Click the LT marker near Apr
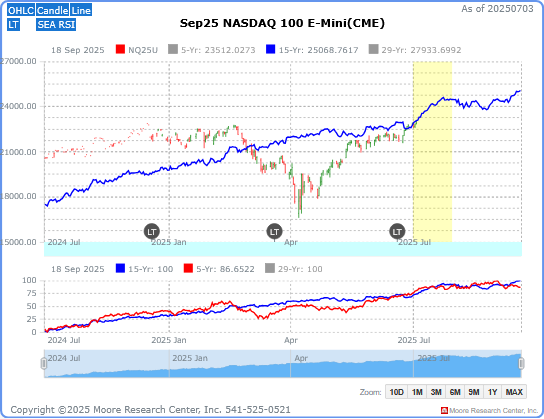Image resolution: width=544 pixels, height=419 pixels. click(274, 232)
